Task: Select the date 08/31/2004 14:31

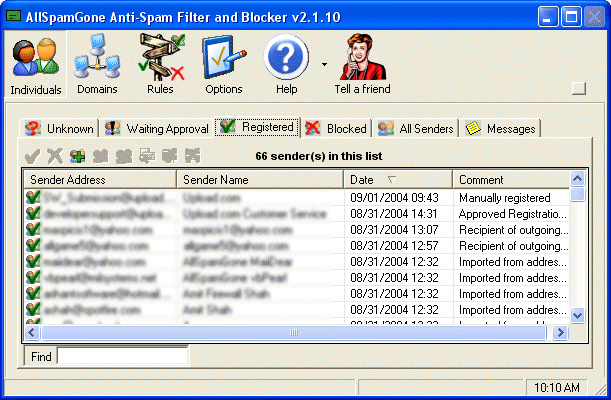Action: point(394,214)
